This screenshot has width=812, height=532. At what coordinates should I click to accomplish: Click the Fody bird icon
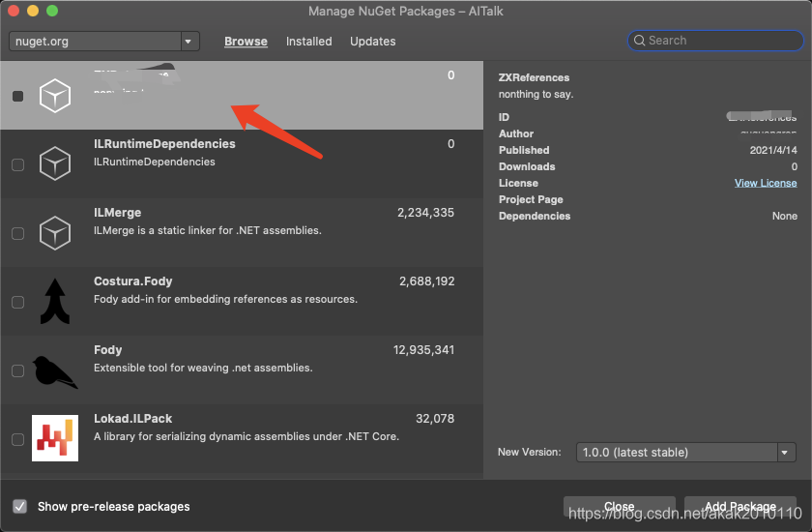point(55,372)
